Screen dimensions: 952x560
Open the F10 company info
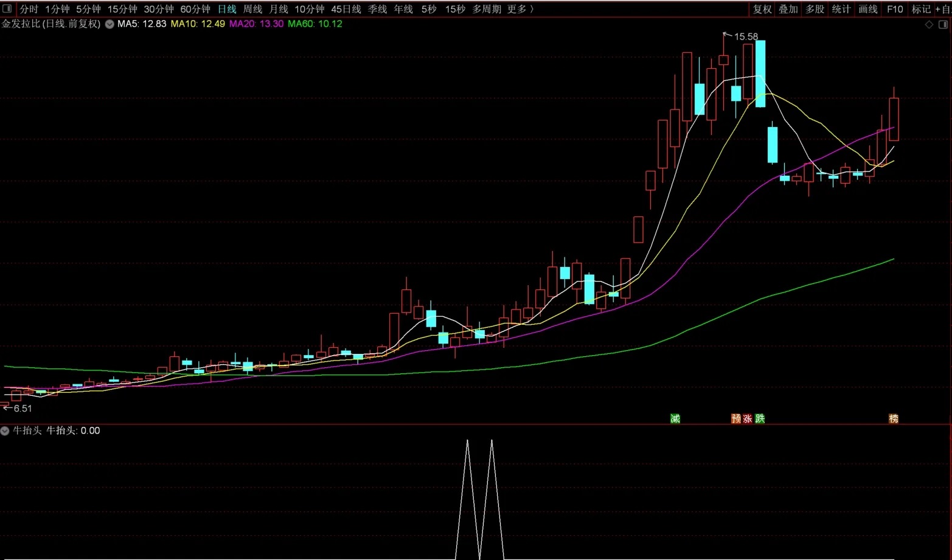tap(895, 9)
